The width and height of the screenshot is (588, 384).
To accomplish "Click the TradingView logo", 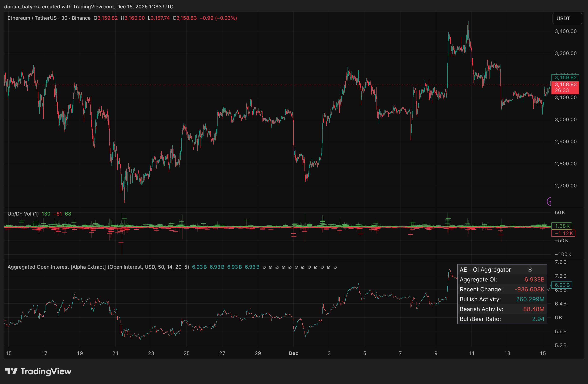I will pyautogui.click(x=38, y=371).
